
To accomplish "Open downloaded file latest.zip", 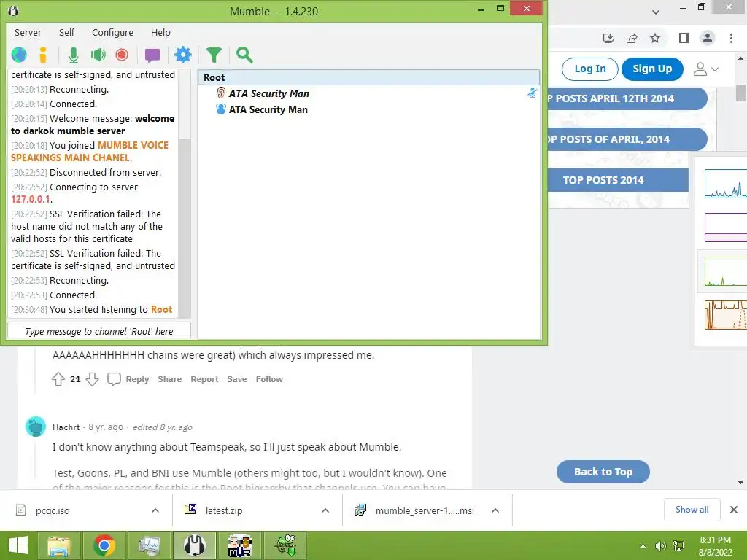I will click(224, 510).
